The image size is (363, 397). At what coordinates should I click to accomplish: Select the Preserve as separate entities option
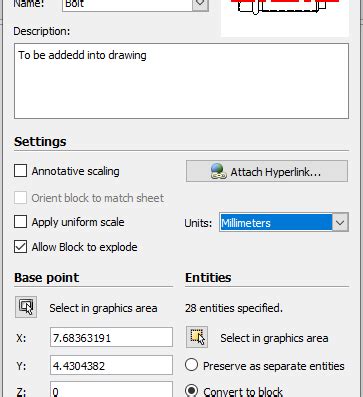[x=191, y=365]
